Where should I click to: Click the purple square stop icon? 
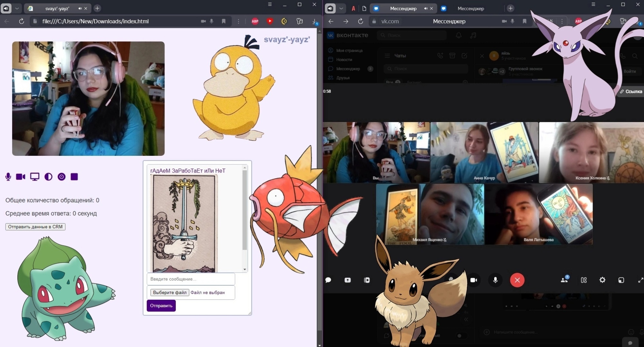coord(74,177)
